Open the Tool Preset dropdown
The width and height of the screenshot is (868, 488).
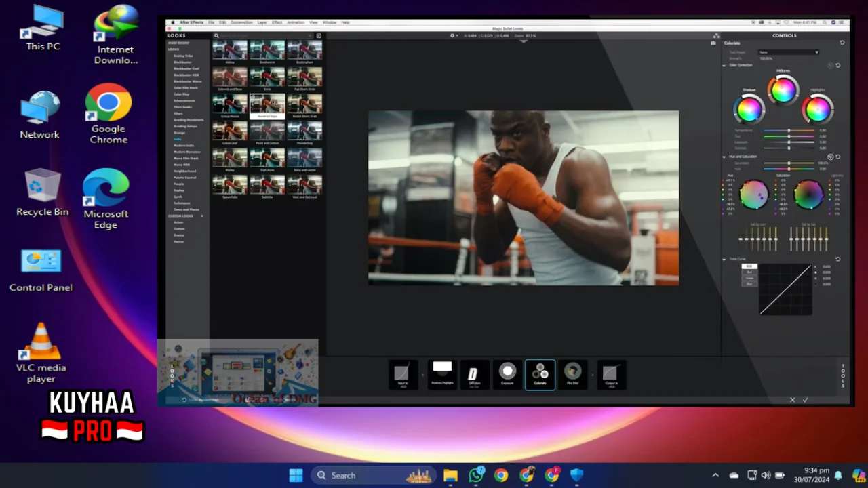(789, 52)
